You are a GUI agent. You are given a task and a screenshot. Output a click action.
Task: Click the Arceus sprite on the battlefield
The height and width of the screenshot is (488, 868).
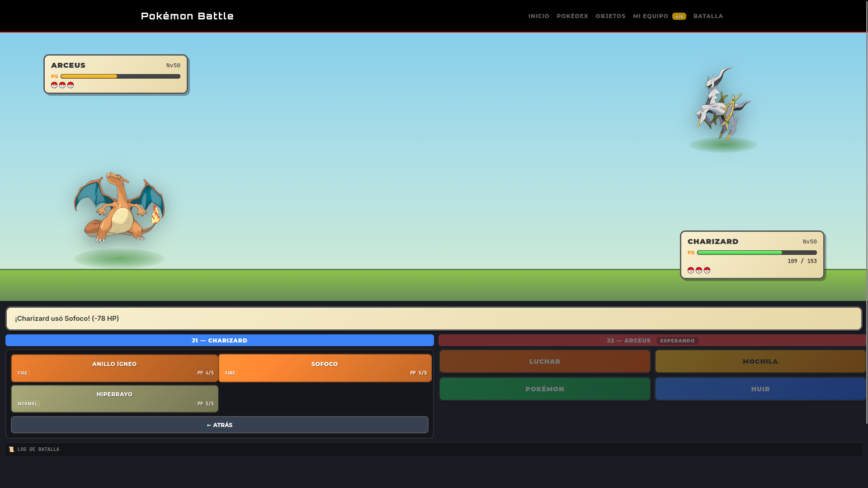722,104
